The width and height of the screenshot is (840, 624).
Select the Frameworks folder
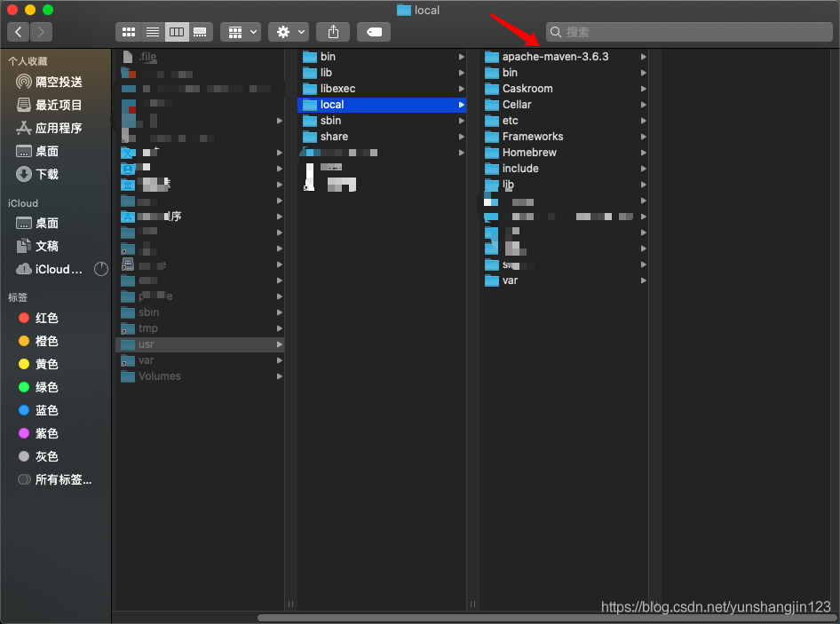tap(564, 137)
